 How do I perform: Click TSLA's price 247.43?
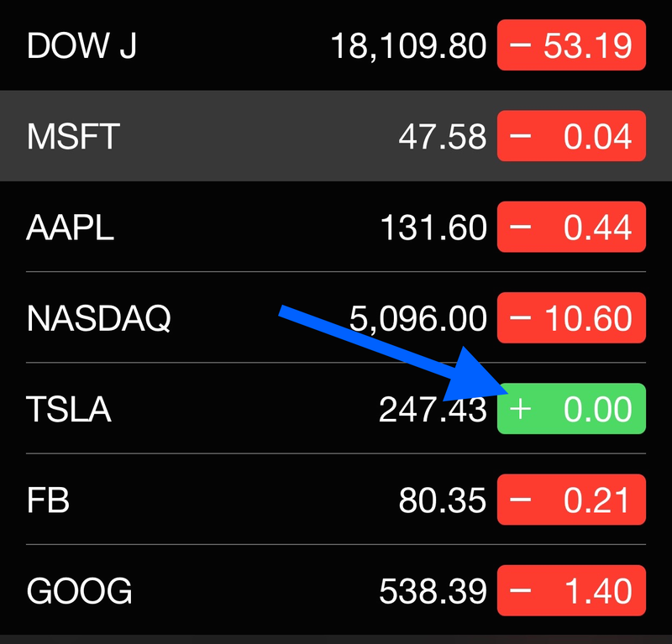click(x=433, y=409)
